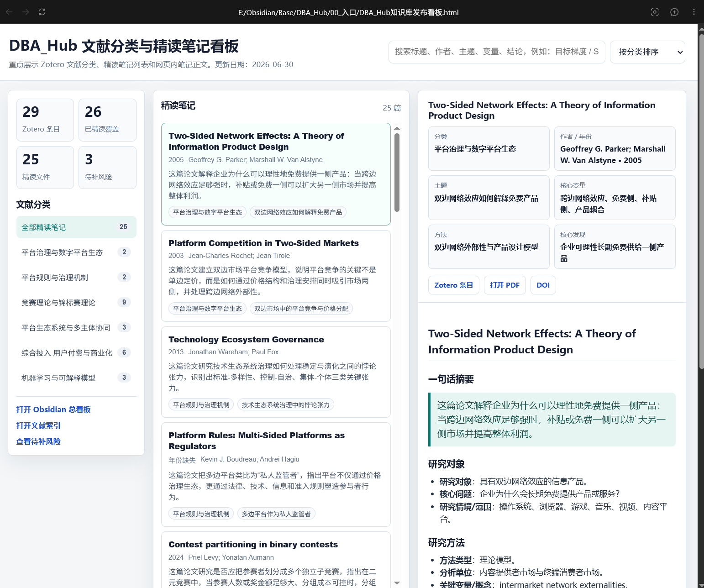
Task: Select 综合投入 用户付费与商业化 category
Action: (x=76, y=352)
